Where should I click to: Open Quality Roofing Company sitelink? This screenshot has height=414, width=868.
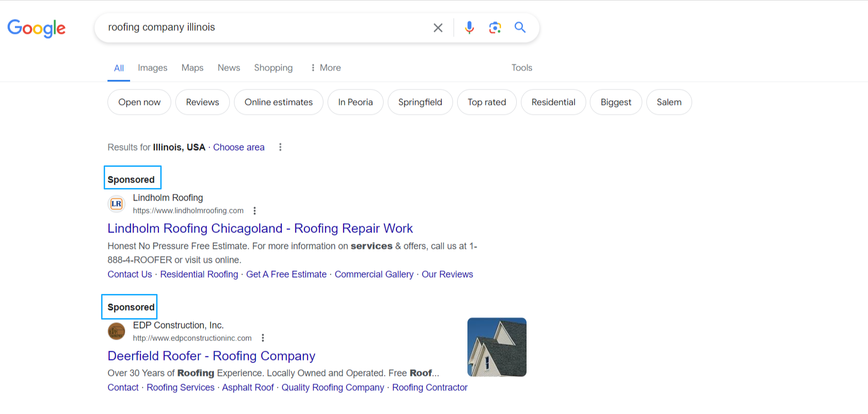pyautogui.click(x=333, y=387)
